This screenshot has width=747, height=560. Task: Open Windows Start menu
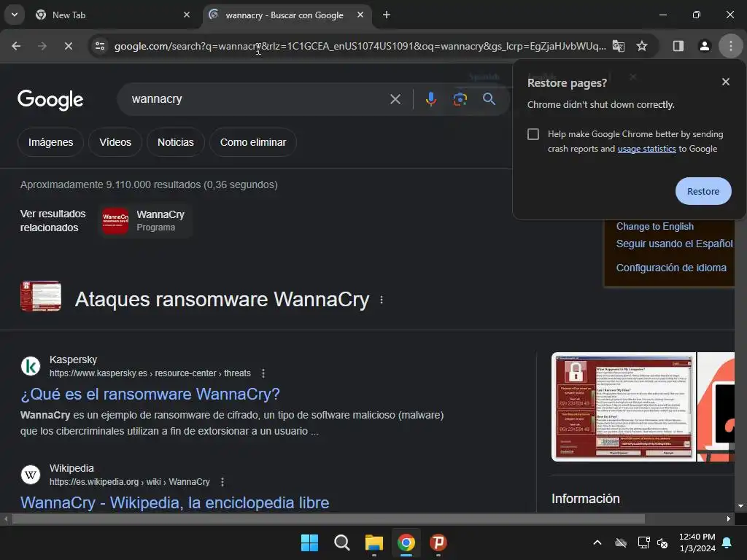(x=309, y=542)
